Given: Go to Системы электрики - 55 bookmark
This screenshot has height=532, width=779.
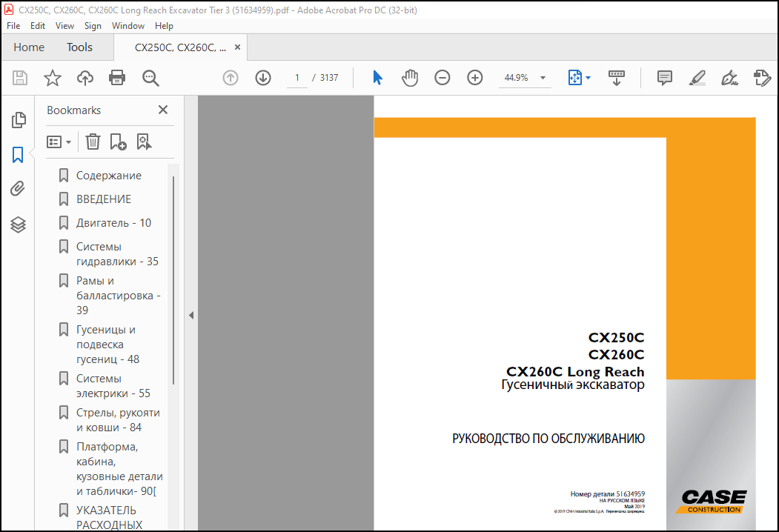Looking at the screenshot, I should click(x=113, y=386).
